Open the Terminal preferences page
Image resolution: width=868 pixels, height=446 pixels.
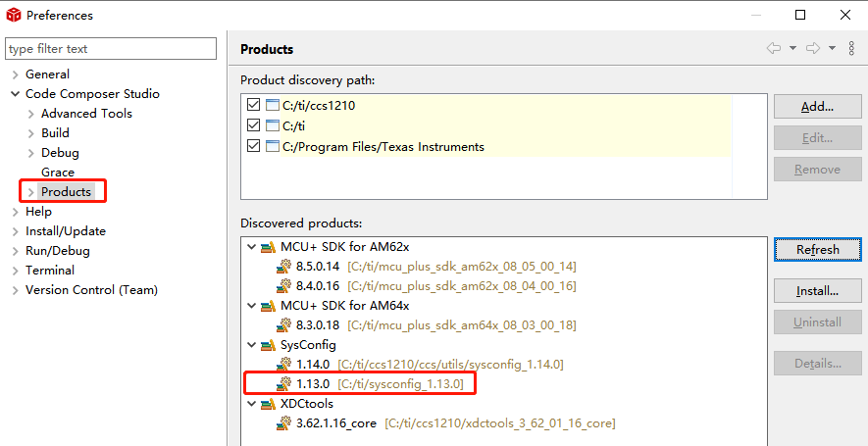tap(49, 271)
